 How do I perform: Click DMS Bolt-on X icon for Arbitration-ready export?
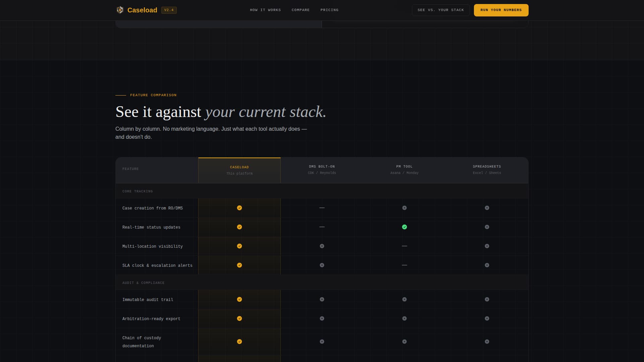(322, 318)
